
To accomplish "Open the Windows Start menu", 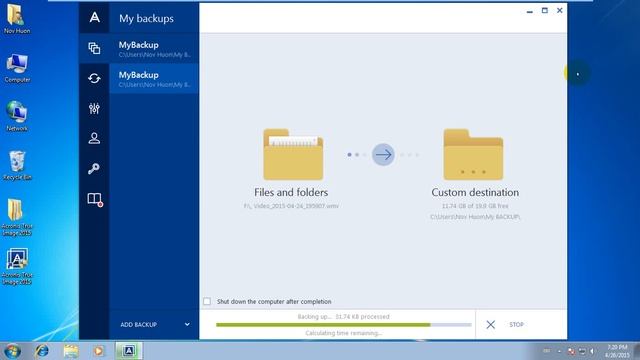I will click(12, 351).
